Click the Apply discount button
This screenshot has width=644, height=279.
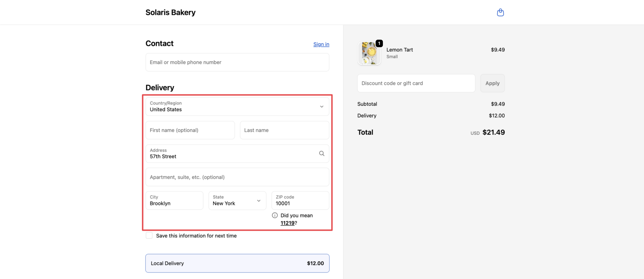point(492,83)
